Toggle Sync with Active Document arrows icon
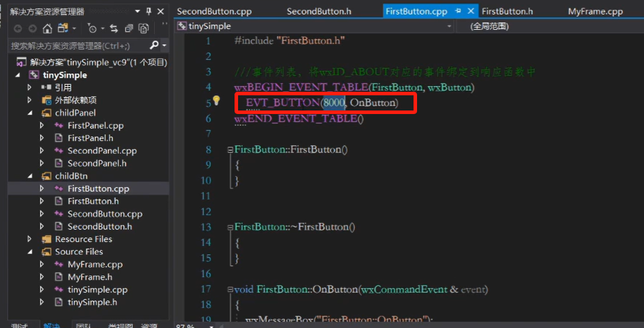Viewport: 644px width, 328px height. tap(114, 29)
